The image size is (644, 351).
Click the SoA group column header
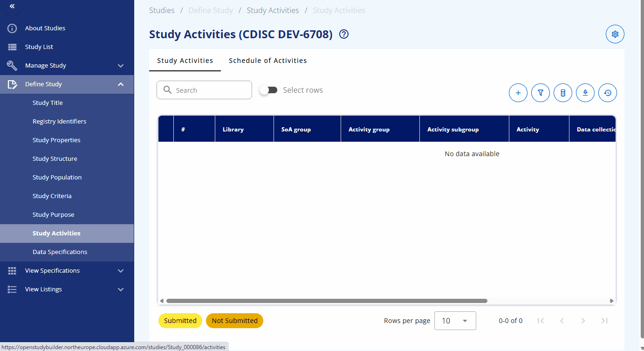307,129
